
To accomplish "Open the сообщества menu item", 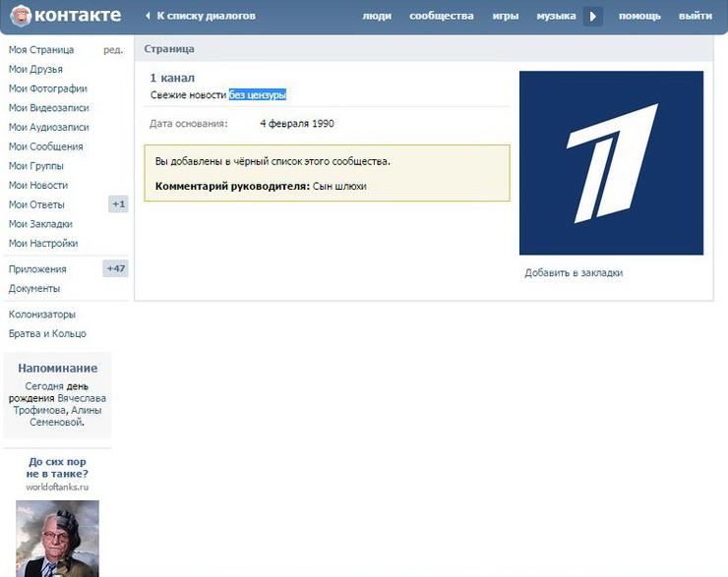I will point(441,16).
